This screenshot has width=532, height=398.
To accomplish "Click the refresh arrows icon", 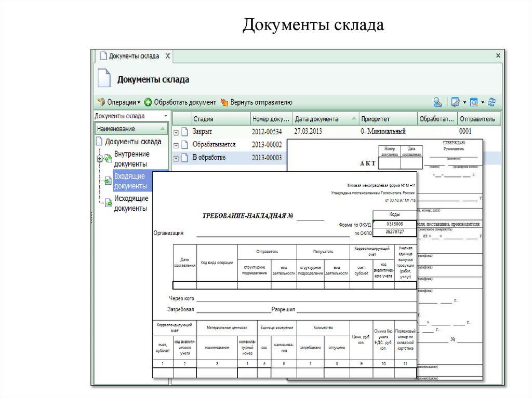I will (x=491, y=102).
